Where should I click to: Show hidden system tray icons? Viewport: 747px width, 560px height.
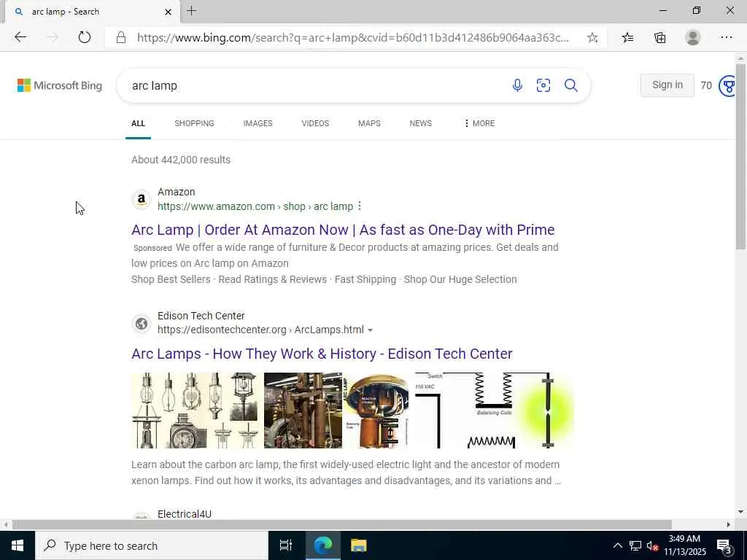coord(617,545)
